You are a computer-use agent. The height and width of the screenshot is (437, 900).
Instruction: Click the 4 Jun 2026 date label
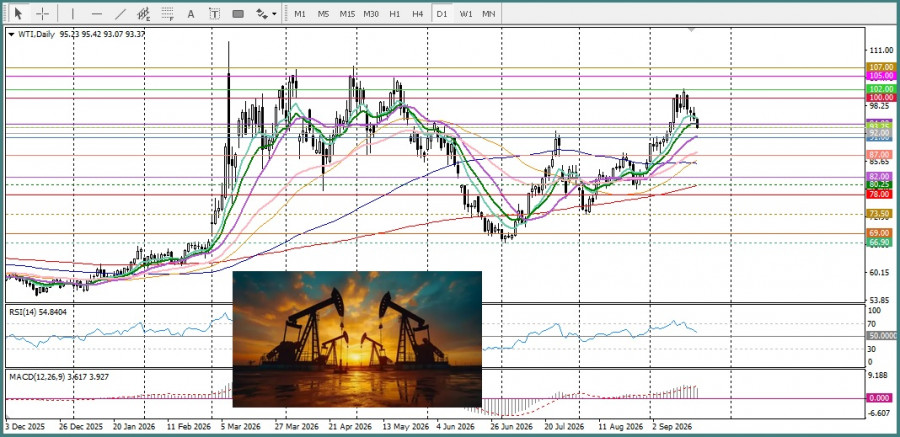pyautogui.click(x=456, y=428)
